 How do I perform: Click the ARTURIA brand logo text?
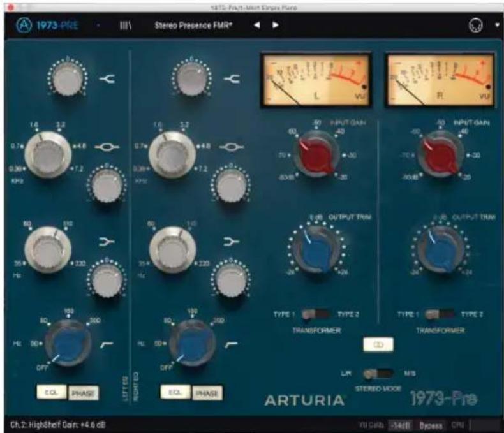tap(304, 400)
